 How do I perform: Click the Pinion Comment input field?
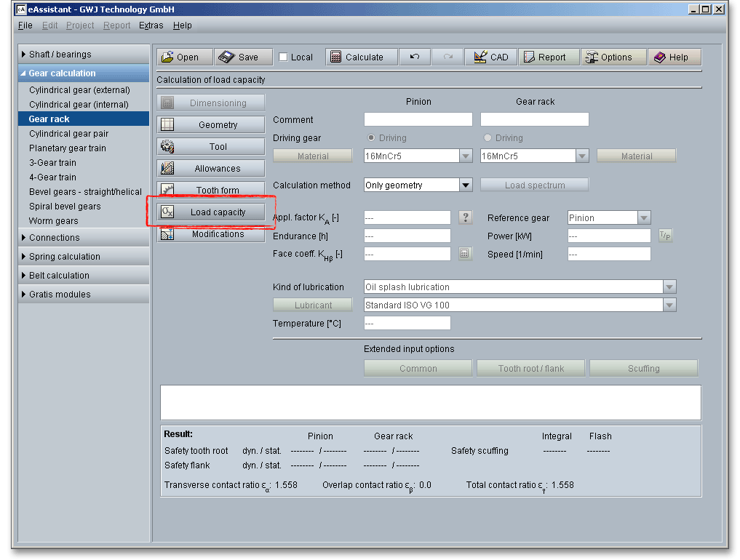point(418,120)
